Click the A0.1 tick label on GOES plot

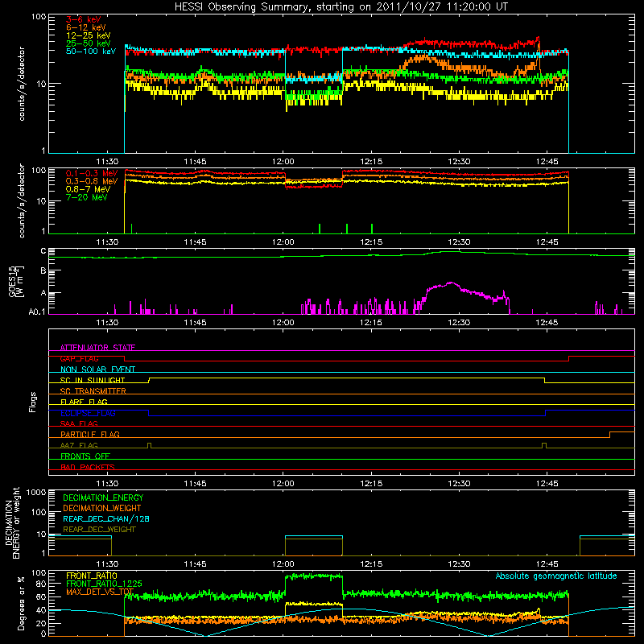(37, 312)
